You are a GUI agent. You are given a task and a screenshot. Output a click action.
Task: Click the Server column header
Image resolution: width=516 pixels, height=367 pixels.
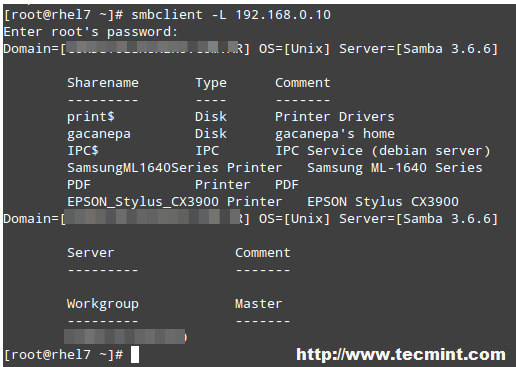pos(91,253)
